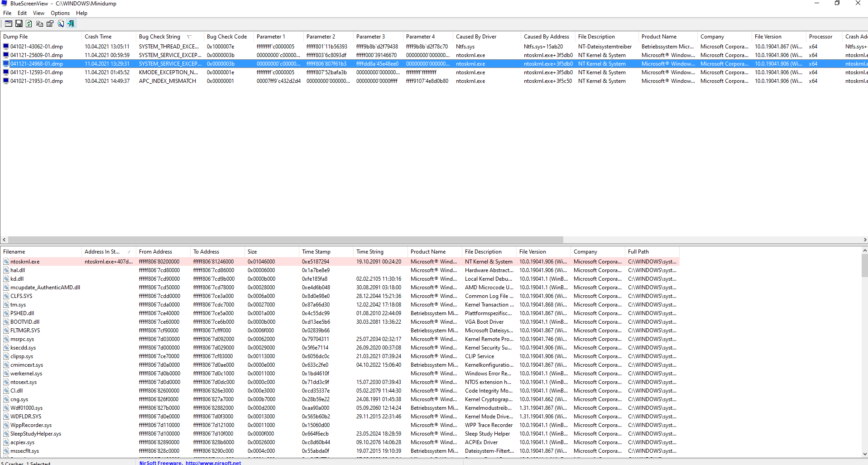Image resolution: width=868 pixels, height=465 pixels.
Task: Select the CI.dll driver row
Action: (340, 391)
